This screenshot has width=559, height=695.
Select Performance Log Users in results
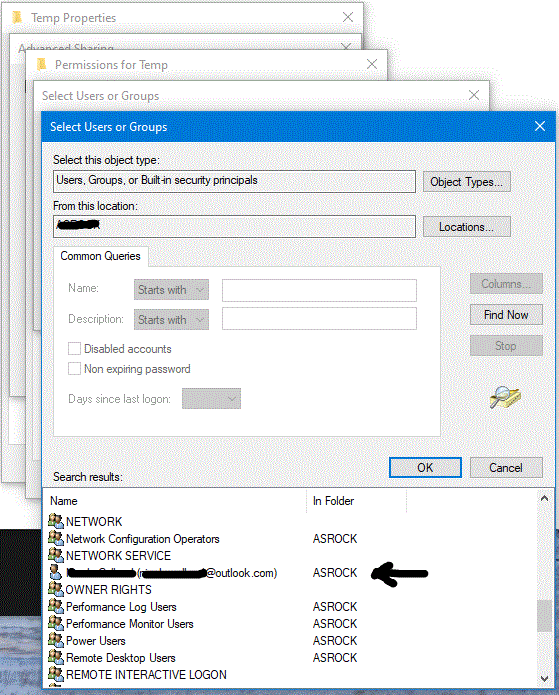121,606
